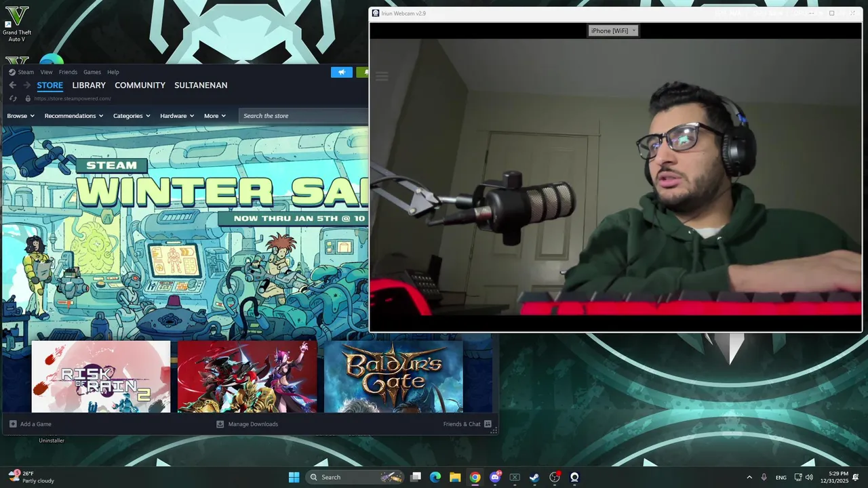This screenshot has width=868, height=488.
Task: Open the Friends menu in Steam
Action: pos(68,72)
